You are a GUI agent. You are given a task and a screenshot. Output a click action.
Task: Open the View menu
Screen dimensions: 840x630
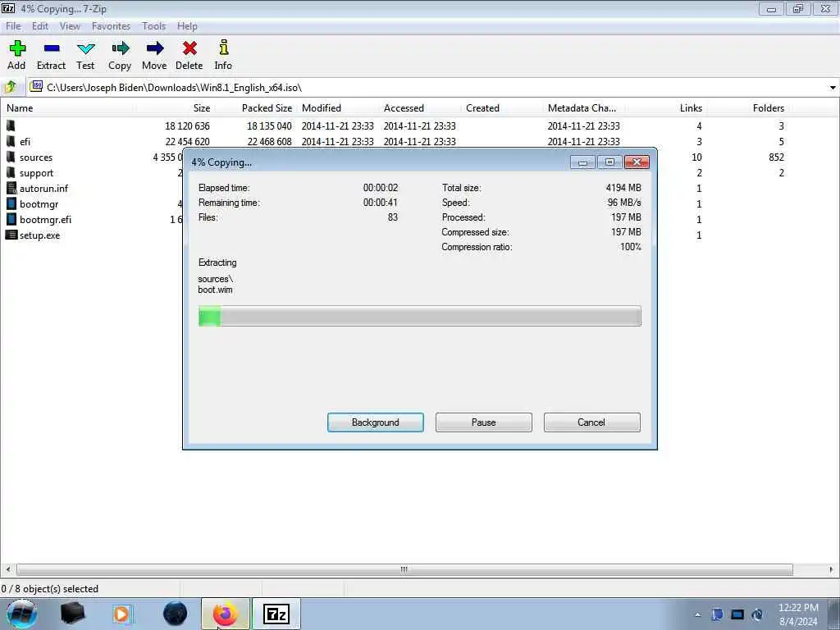tap(70, 25)
